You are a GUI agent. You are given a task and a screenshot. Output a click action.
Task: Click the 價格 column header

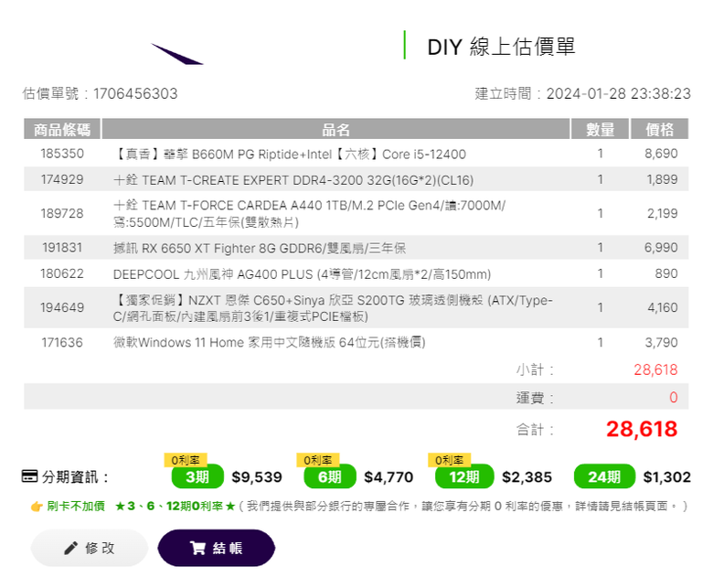(659, 129)
